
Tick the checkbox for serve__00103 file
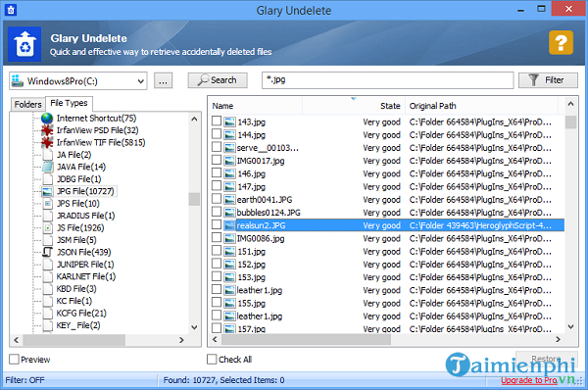coord(217,147)
